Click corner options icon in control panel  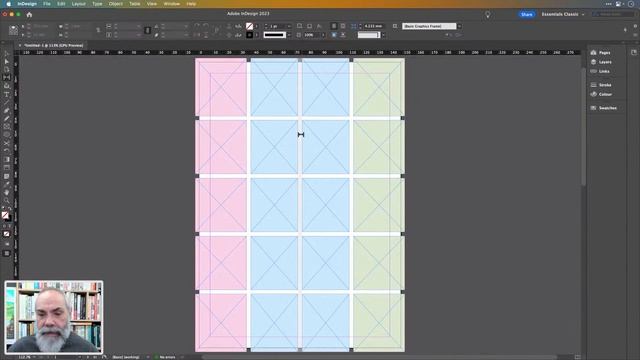(353, 26)
